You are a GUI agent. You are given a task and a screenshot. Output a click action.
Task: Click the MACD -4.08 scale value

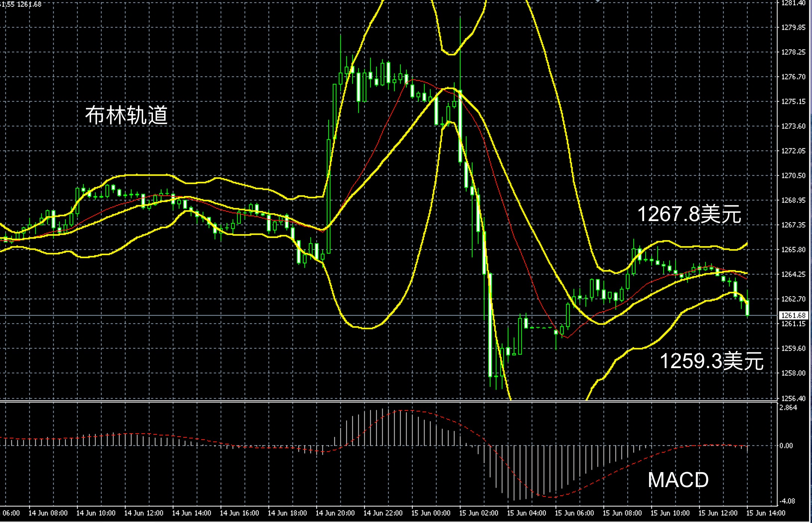[787, 501]
